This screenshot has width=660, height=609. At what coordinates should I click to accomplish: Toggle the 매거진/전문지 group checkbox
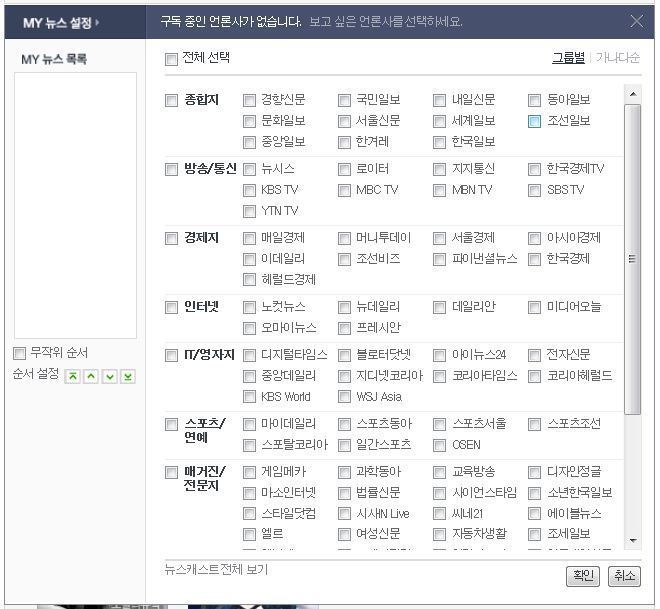[x=171, y=473]
